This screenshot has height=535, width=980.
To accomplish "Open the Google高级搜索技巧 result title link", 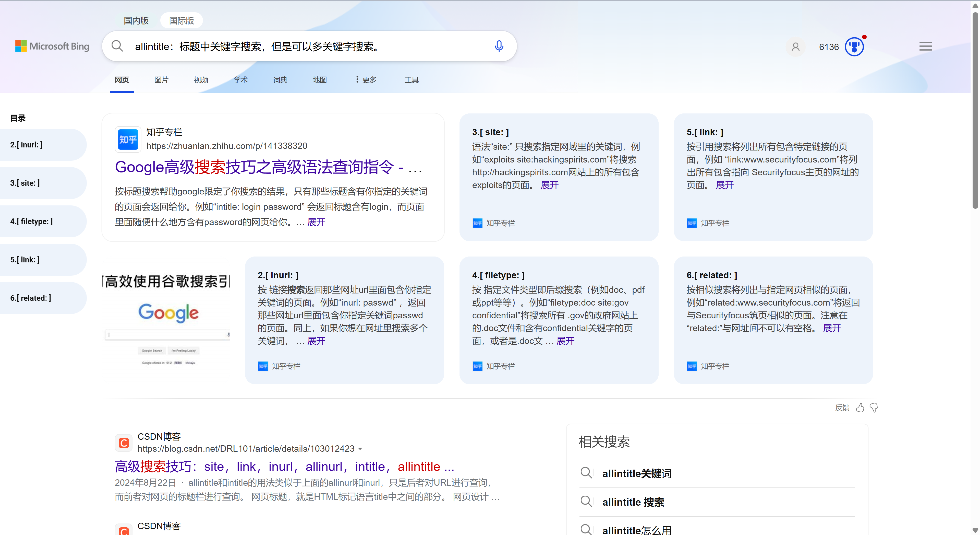I will click(x=268, y=167).
